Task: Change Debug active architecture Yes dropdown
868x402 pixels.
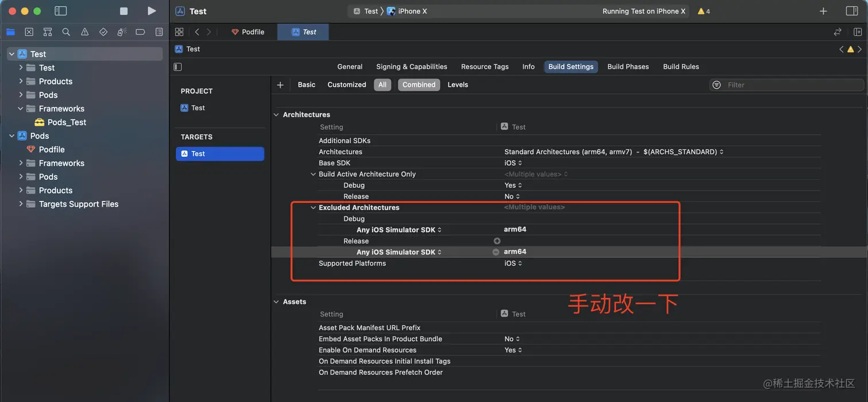Action: [x=513, y=185]
